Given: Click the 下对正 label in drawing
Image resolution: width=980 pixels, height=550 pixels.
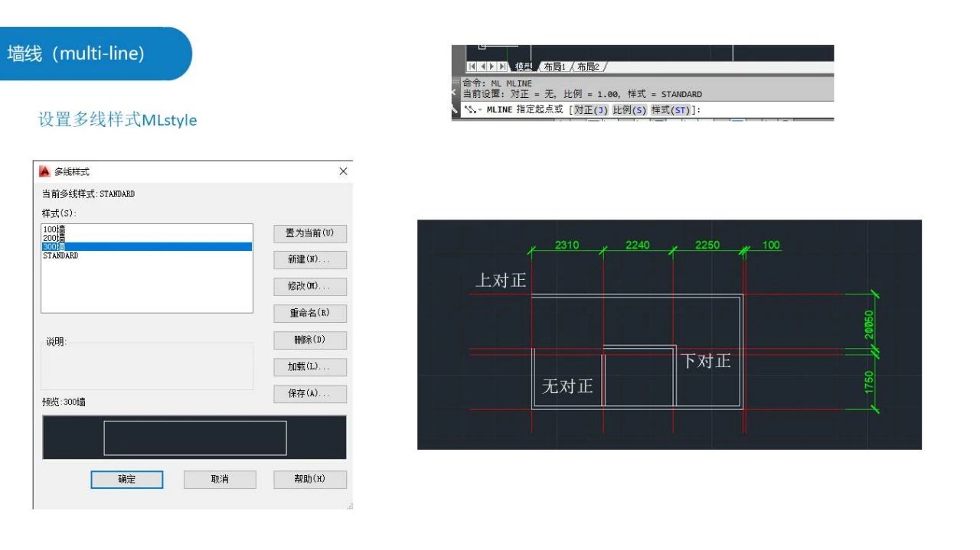Looking at the screenshot, I should [706, 360].
